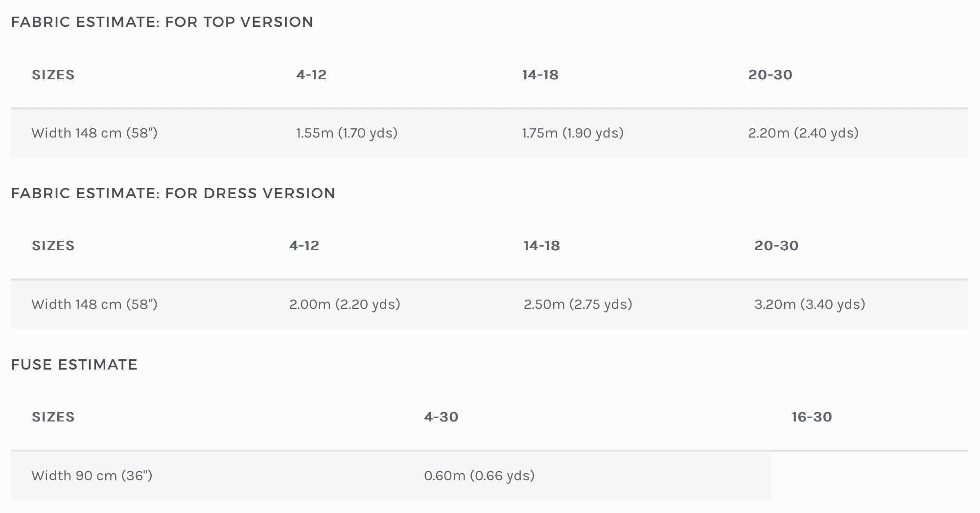Select the 20-30 header in dress version table
This screenshot has height=513, width=980.
776,246
